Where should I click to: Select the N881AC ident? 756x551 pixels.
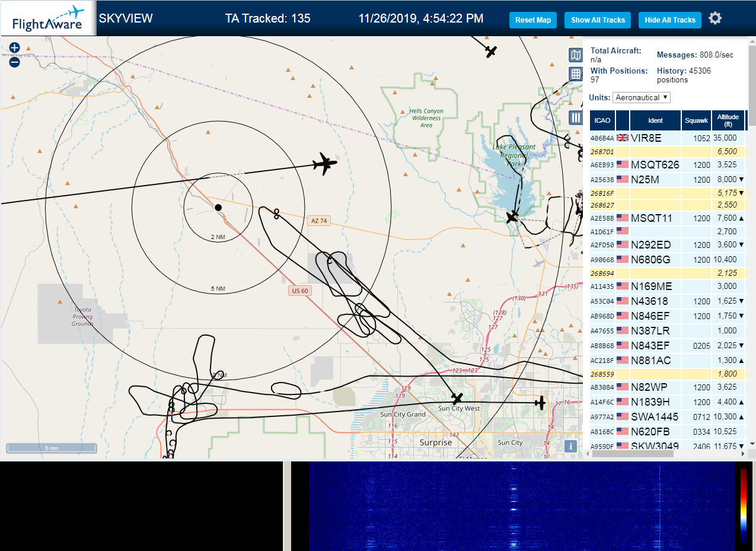(x=651, y=360)
